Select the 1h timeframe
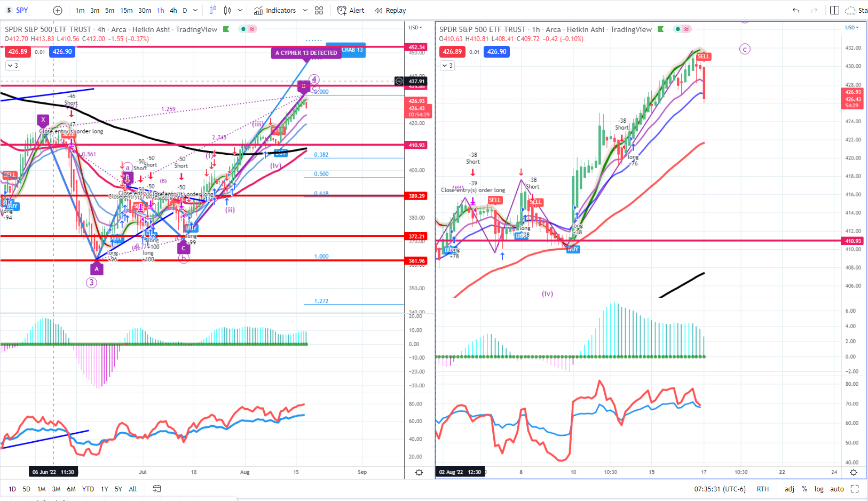The width and height of the screenshot is (868, 501). click(x=161, y=10)
